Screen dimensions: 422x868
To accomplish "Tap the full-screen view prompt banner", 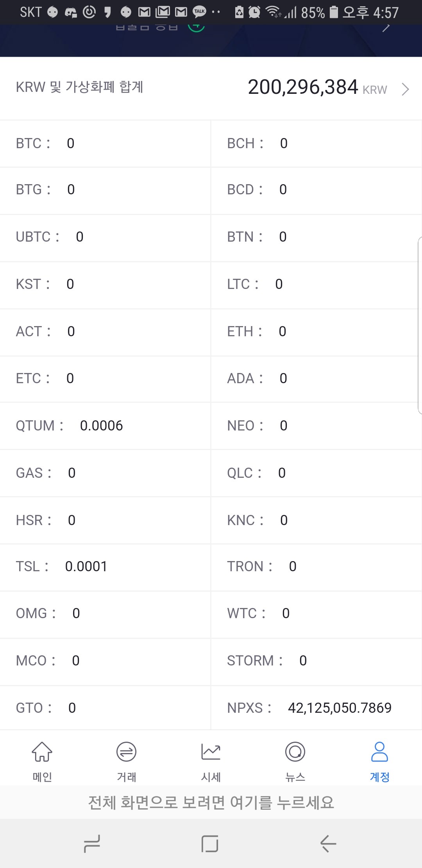I will point(211,803).
